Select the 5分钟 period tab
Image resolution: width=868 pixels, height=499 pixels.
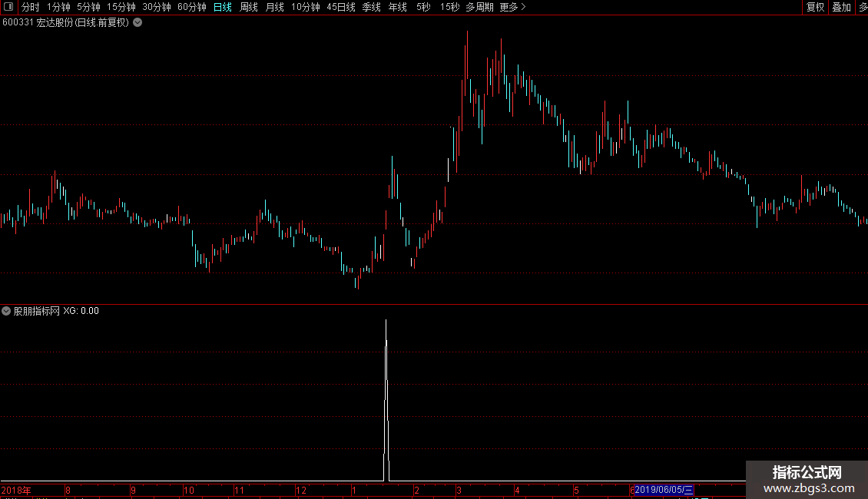point(88,7)
